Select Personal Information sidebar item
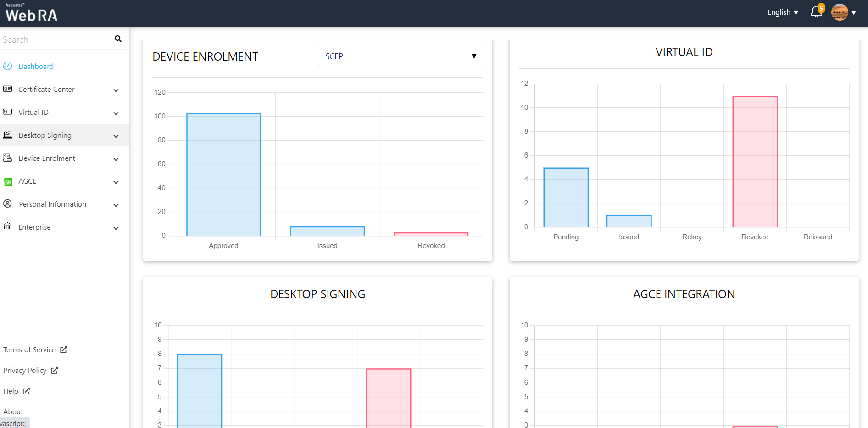This screenshot has height=428, width=868. [x=53, y=204]
